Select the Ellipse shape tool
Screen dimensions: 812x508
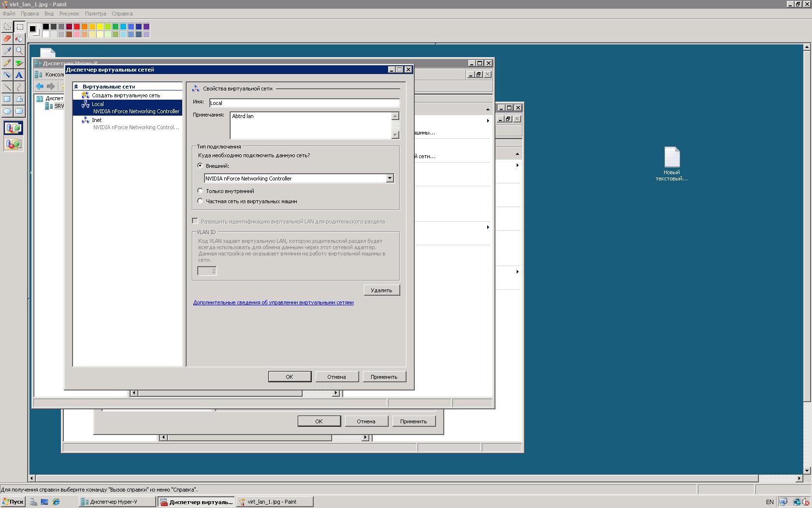tap(7, 111)
